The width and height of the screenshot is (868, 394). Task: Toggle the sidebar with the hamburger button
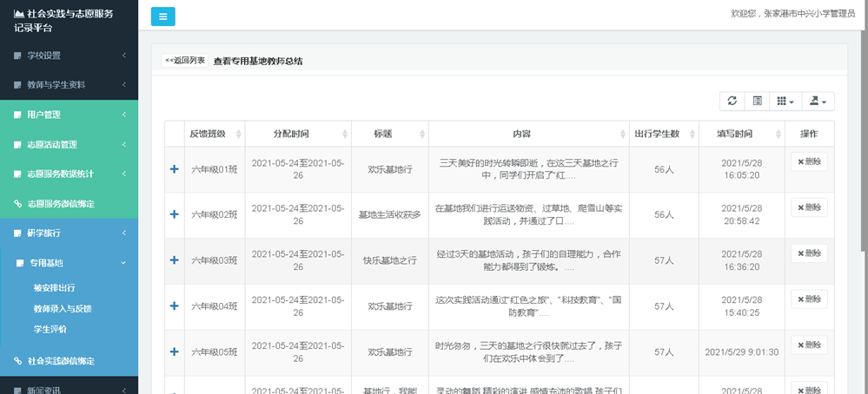[162, 16]
